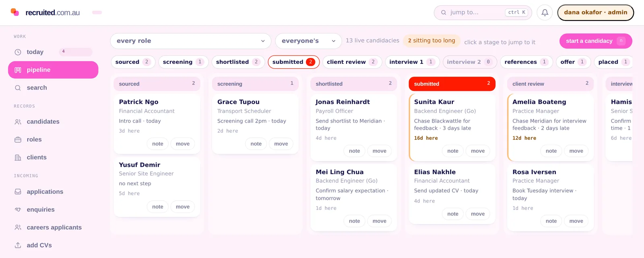This screenshot has height=258, width=644.
Task: Open careers applicants in the sidebar
Action: [x=53, y=227]
